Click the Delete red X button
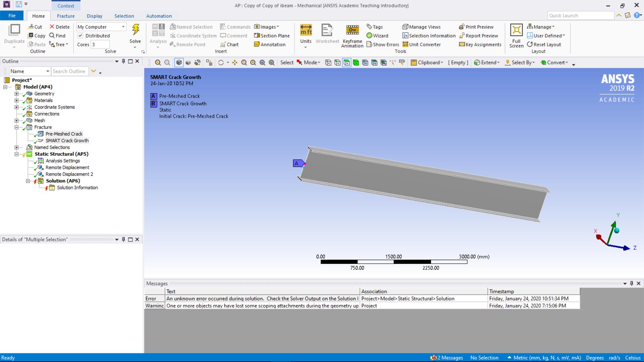This screenshot has width=644, height=362. click(59, 27)
